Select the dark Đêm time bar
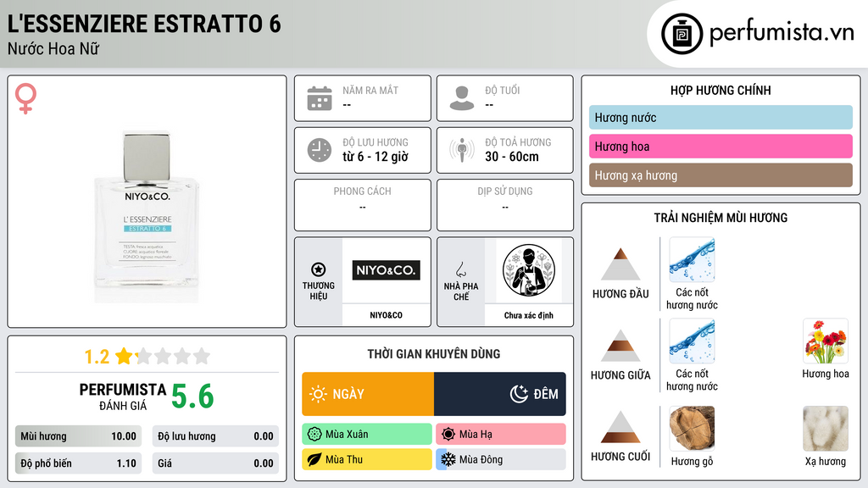This screenshot has width=868, height=488. [x=500, y=394]
